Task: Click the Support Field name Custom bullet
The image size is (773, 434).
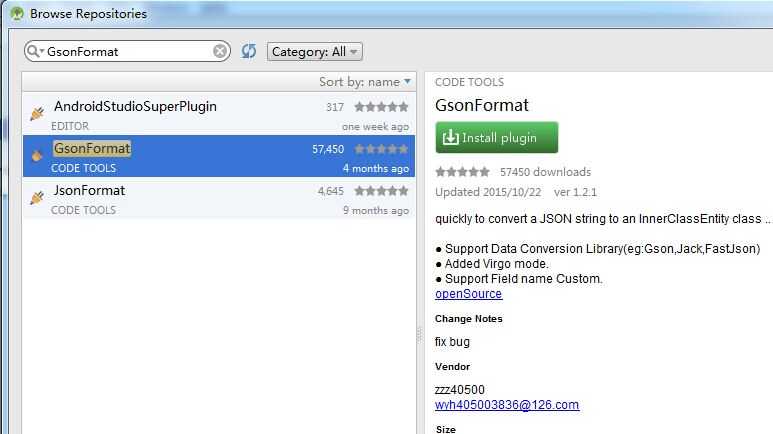Action: click(x=519, y=279)
